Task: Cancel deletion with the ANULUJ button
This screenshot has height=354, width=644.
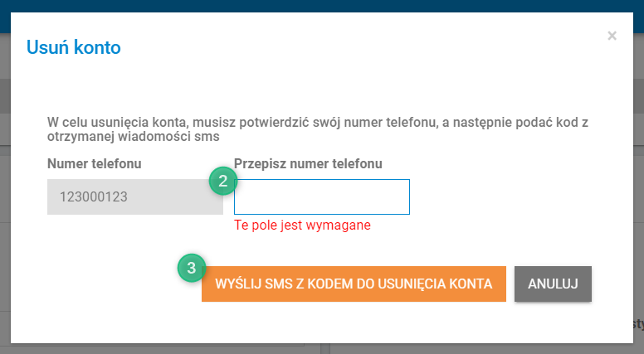Action: pyautogui.click(x=553, y=284)
